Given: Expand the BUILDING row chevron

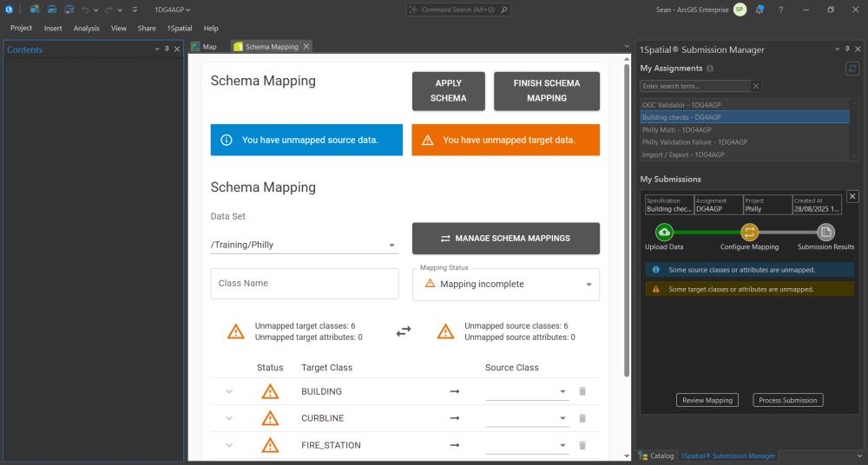Looking at the screenshot, I should pos(229,391).
